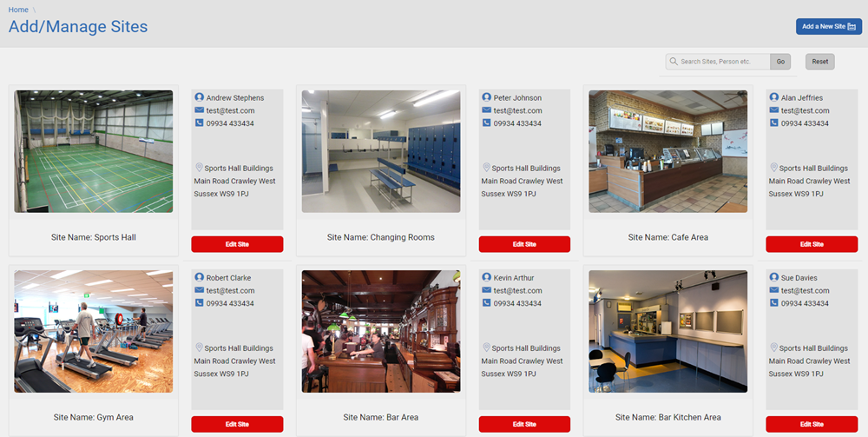Click the Site Name: Cafe Area label

click(668, 237)
